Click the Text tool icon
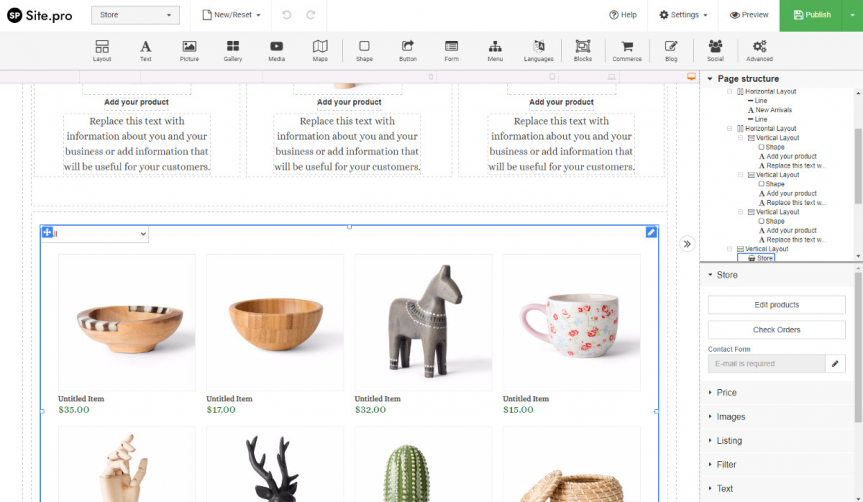 click(x=145, y=50)
